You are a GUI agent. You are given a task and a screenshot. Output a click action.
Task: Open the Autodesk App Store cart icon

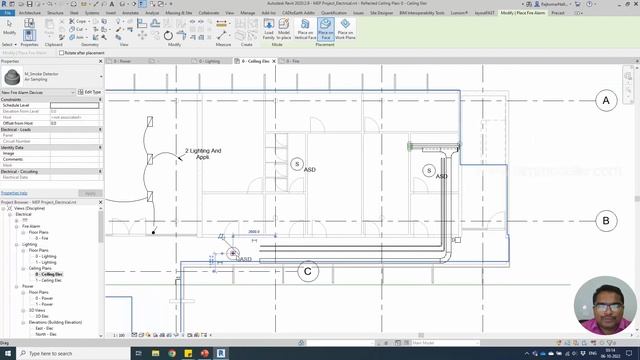pos(578,4)
